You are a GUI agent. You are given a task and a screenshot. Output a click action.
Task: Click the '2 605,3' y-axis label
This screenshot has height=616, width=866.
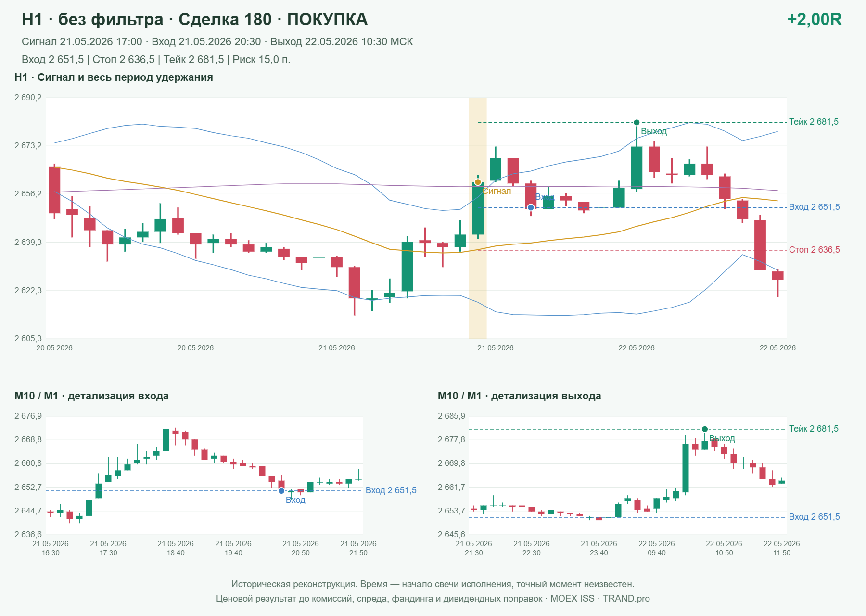pyautogui.click(x=28, y=339)
